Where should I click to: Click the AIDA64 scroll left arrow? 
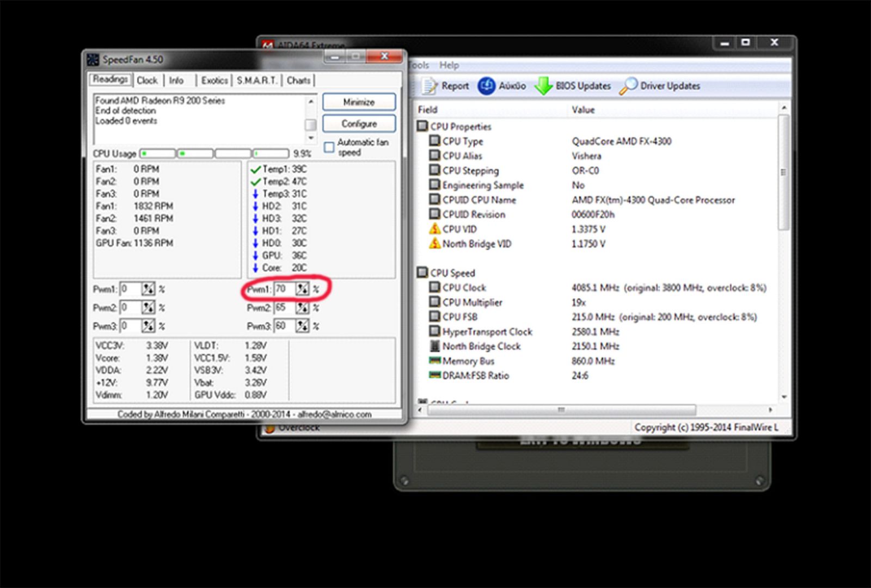(x=420, y=410)
